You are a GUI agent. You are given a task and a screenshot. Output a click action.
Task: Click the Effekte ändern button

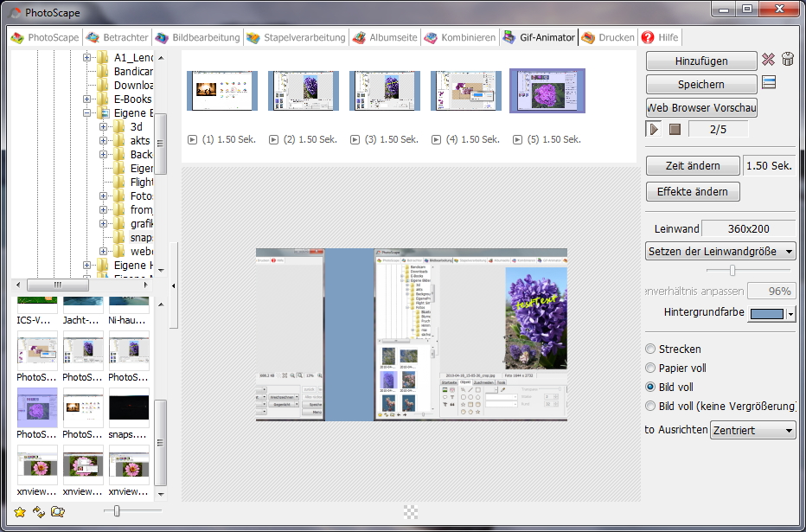click(693, 192)
